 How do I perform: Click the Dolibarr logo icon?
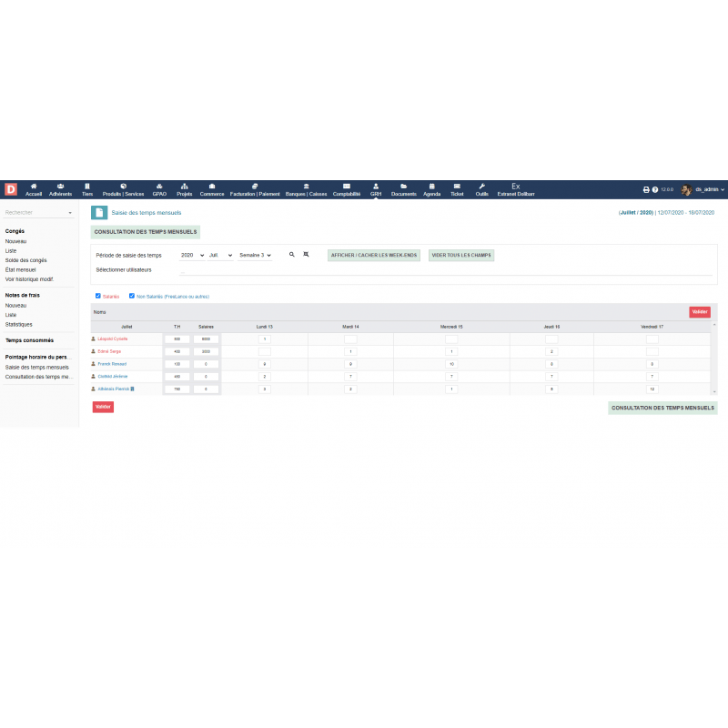pos(11,189)
